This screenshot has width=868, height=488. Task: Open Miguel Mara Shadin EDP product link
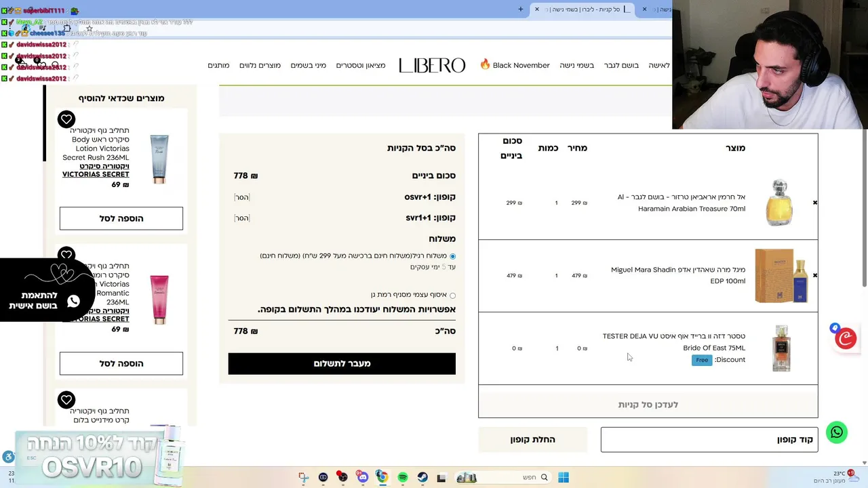[x=678, y=275]
